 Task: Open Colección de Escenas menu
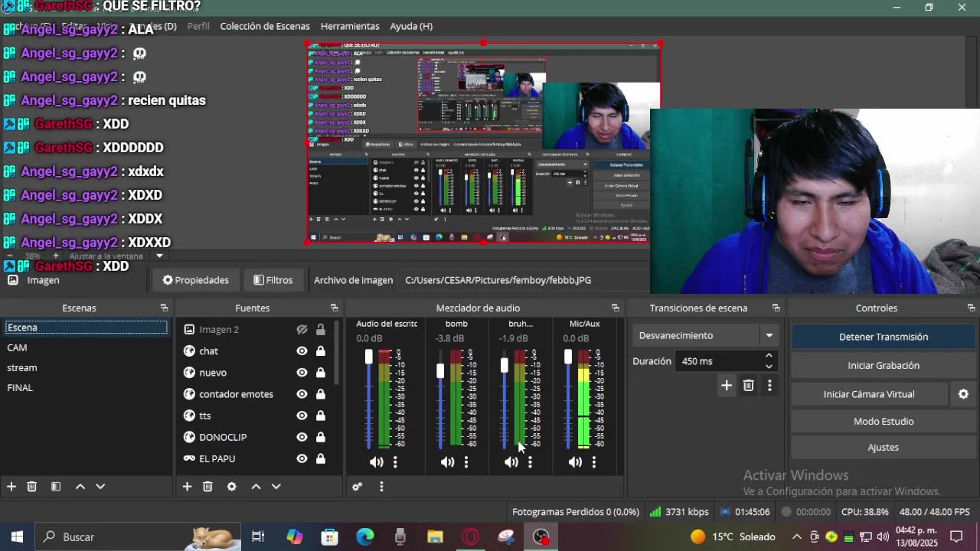click(265, 26)
